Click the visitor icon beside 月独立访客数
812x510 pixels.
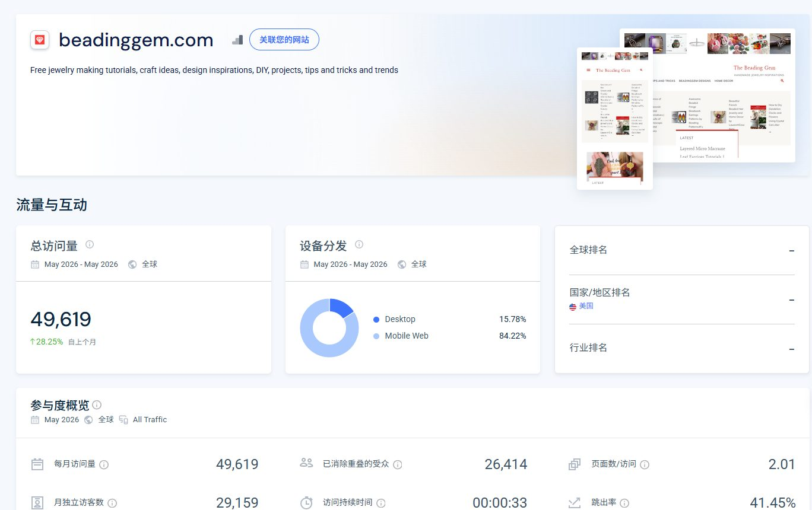point(37,503)
